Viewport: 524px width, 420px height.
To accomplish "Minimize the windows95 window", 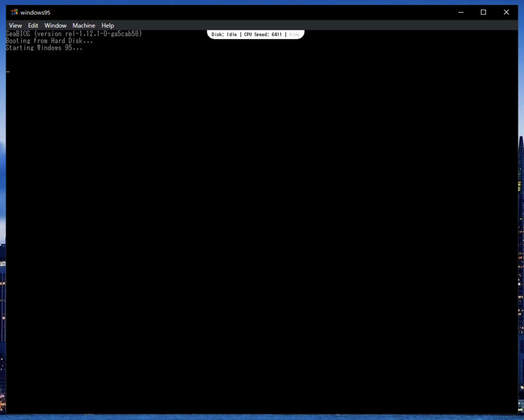I will point(461,12).
